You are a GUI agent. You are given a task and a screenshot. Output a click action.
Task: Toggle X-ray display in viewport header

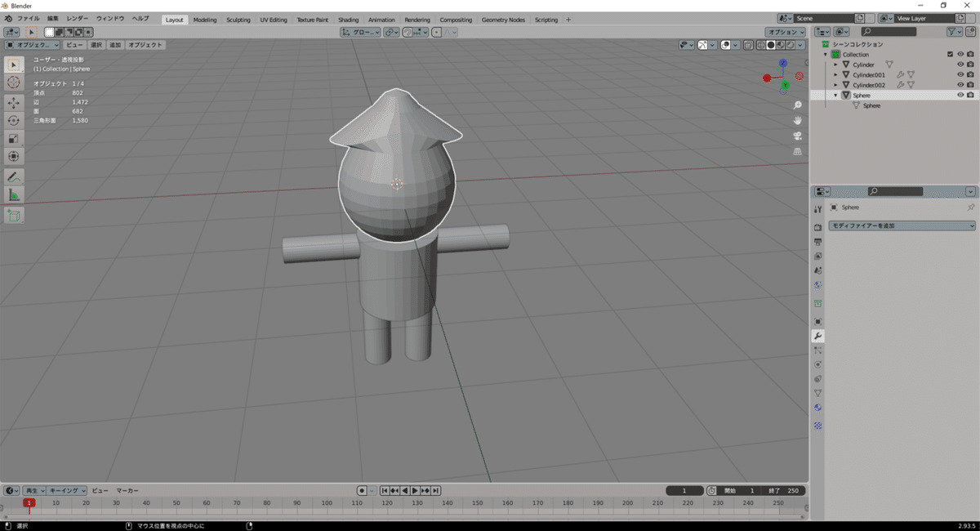(x=748, y=45)
